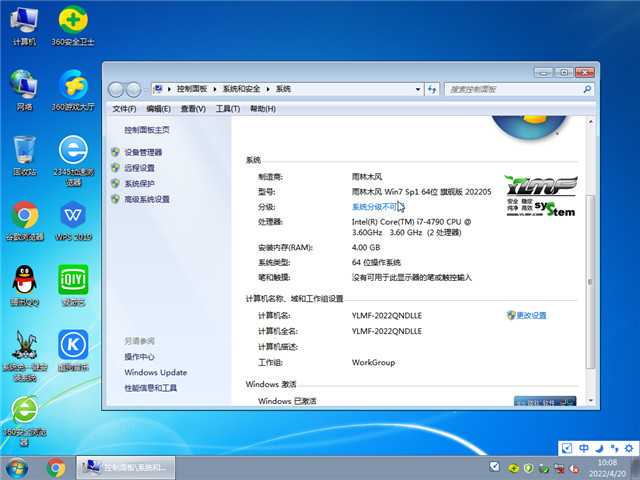This screenshot has height=480, width=640.
Task: Click the YLMF system logo
Action: (541, 196)
